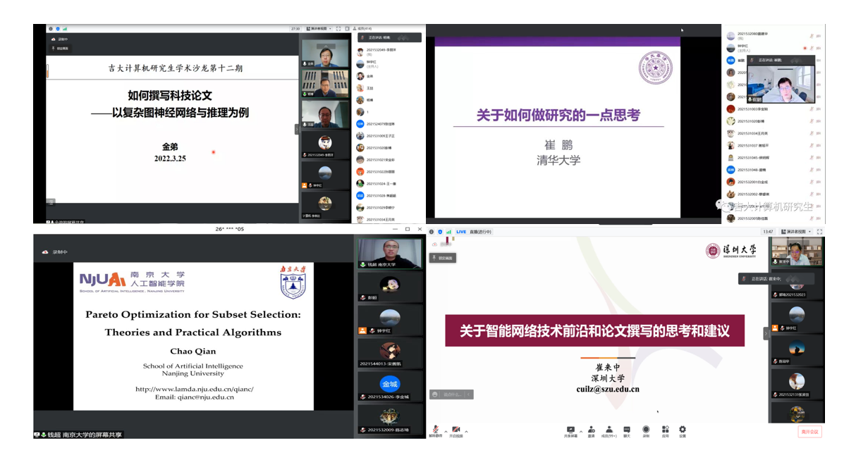Open the Invite (邀请) icon

[590, 430]
